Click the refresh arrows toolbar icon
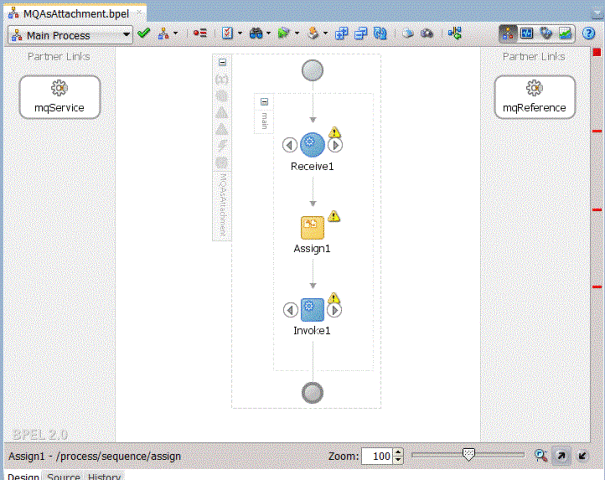This screenshot has height=480, width=605. pos(380,34)
